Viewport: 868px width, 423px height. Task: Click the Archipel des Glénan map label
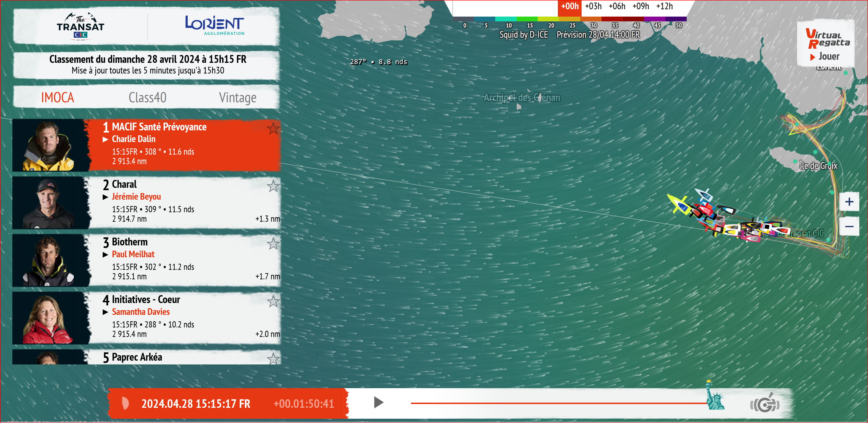522,98
